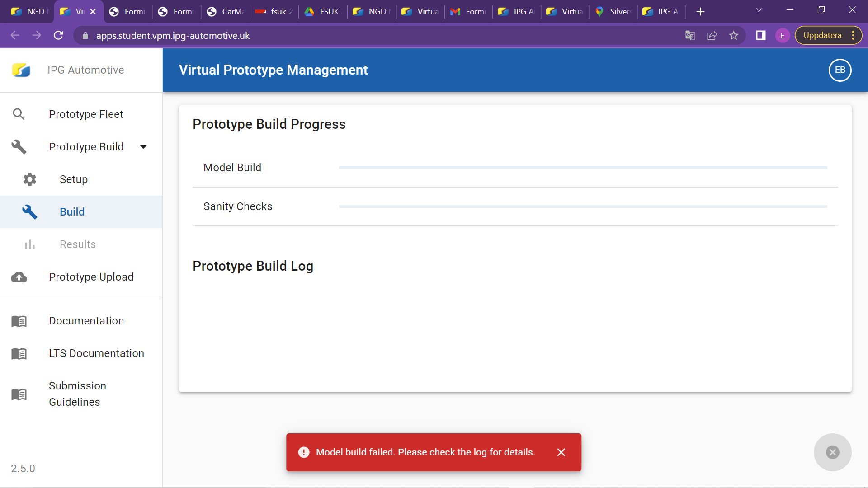Open Chrome three-dot menu
Image resolution: width=868 pixels, height=488 pixels.
pos(853,35)
